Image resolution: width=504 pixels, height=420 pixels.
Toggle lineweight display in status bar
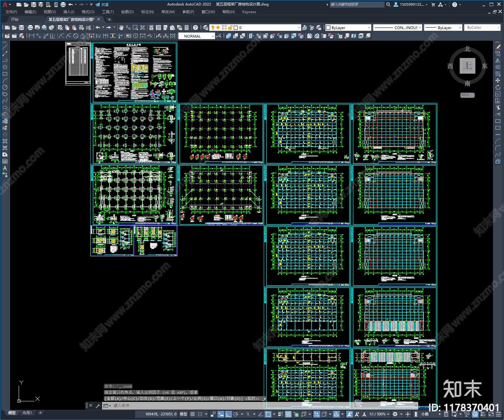tap(280, 414)
